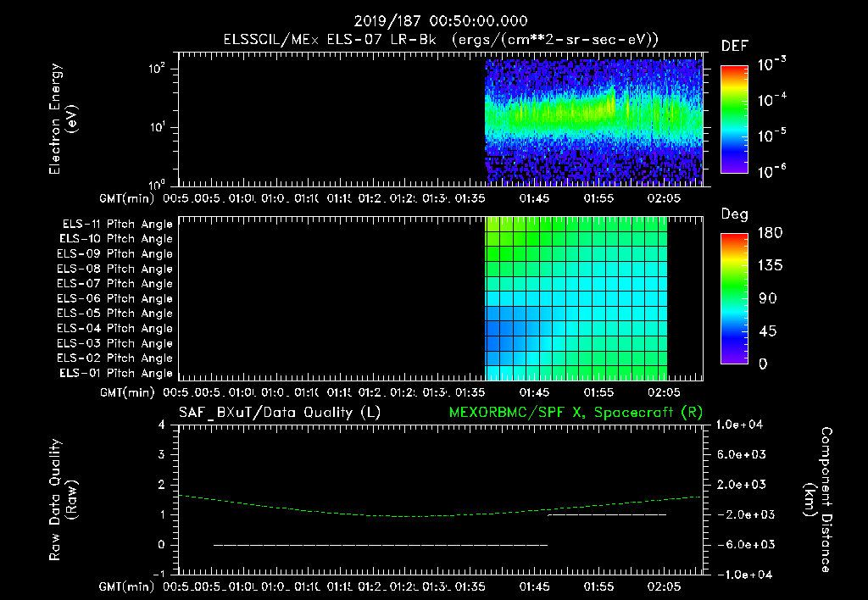
Task: Click the 10^-6 value on DEF scale
Action: tap(771, 171)
